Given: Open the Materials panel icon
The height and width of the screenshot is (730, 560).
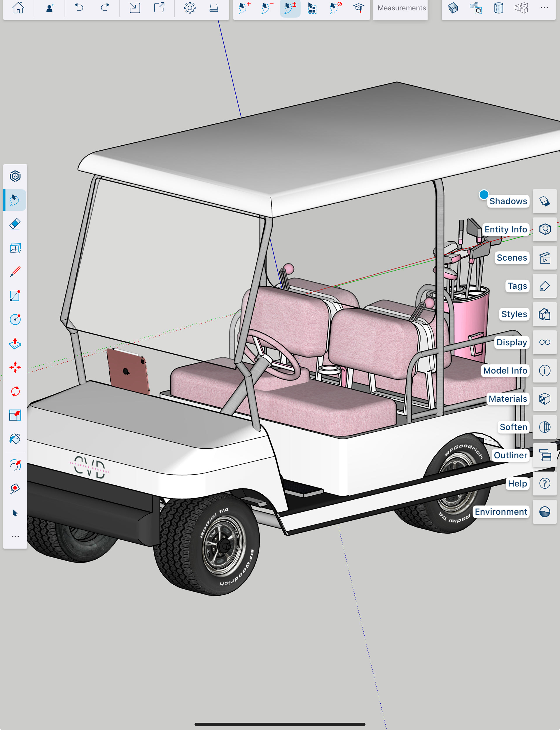Looking at the screenshot, I should [544, 399].
